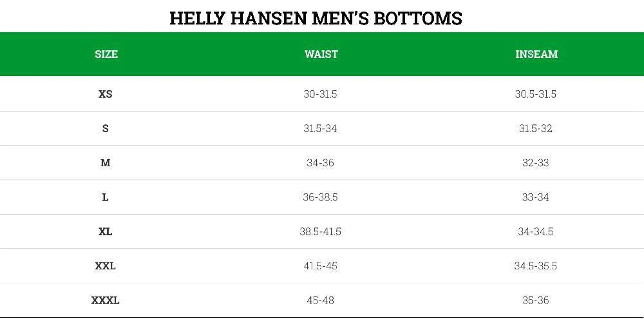Select the 34-36 waist measurement

point(320,163)
